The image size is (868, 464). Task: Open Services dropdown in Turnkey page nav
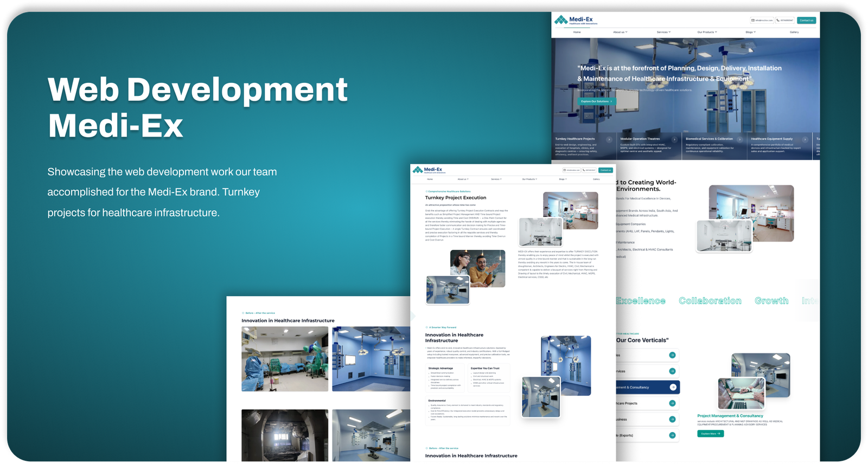pos(496,179)
